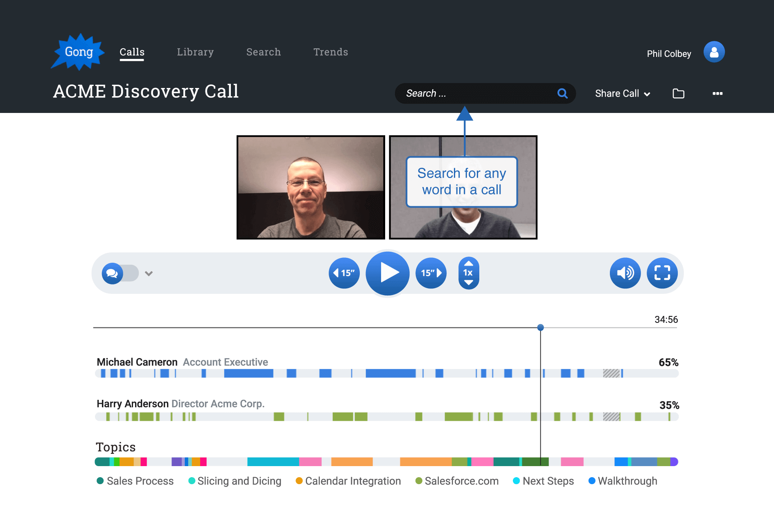This screenshot has height=532, width=774.
Task: Toggle the comments switch
Action: (x=120, y=273)
